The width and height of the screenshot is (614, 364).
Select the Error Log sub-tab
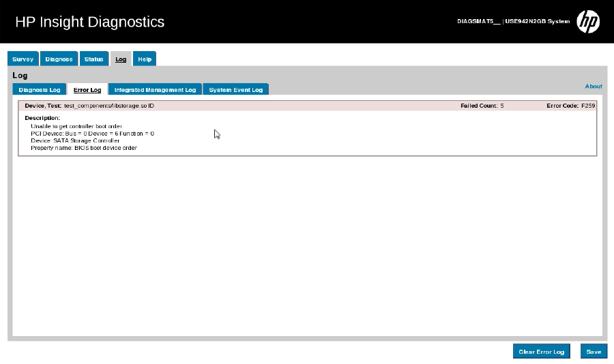tap(87, 89)
